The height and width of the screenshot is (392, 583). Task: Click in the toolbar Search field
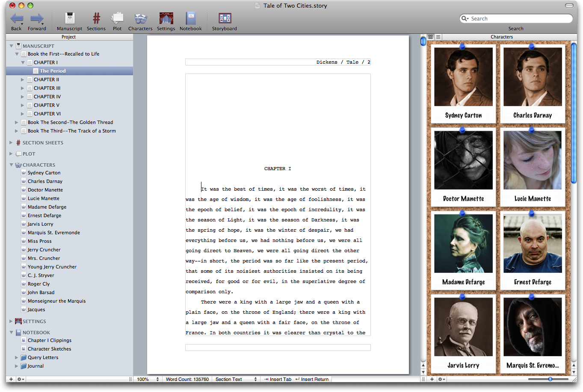[516, 18]
